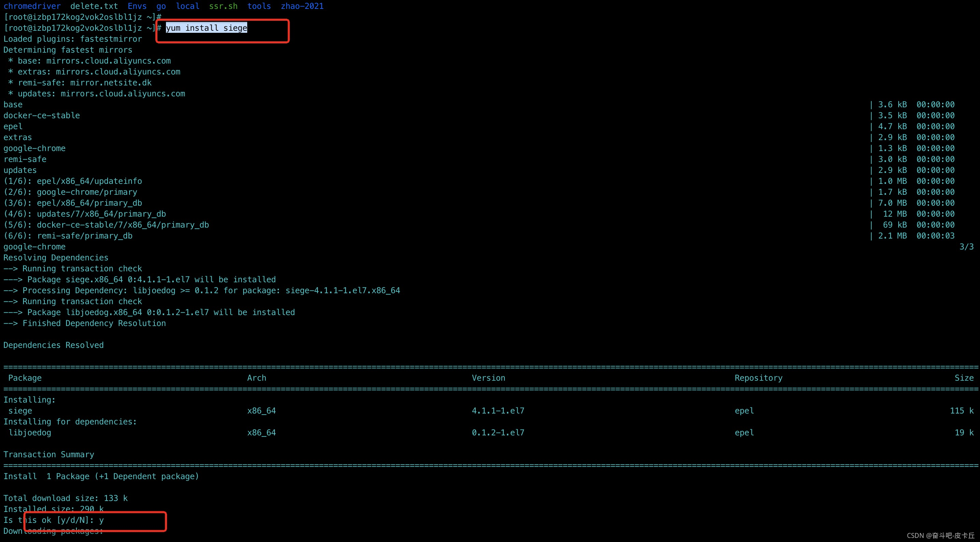Screen dimensions: 980x542
Task: Click the 'zhao-2021' directory name
Action: click(302, 6)
